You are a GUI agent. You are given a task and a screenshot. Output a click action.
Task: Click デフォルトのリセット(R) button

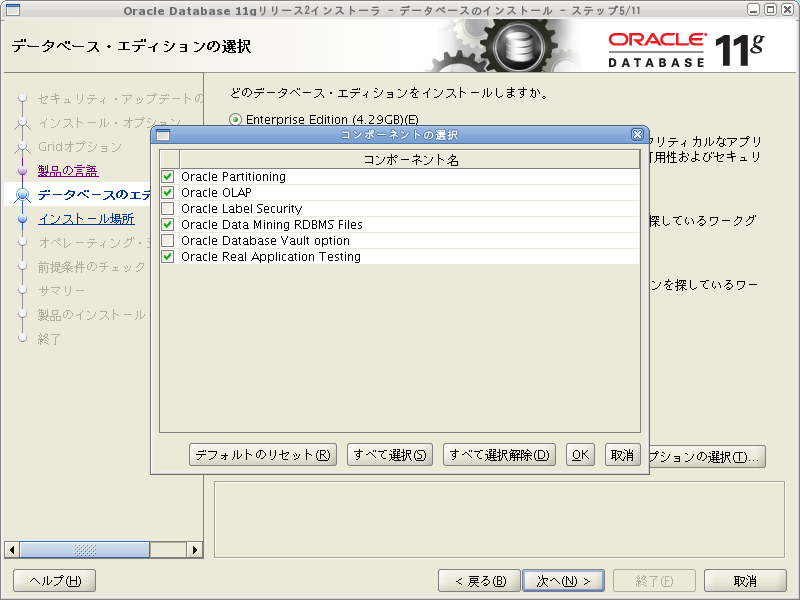click(x=263, y=455)
